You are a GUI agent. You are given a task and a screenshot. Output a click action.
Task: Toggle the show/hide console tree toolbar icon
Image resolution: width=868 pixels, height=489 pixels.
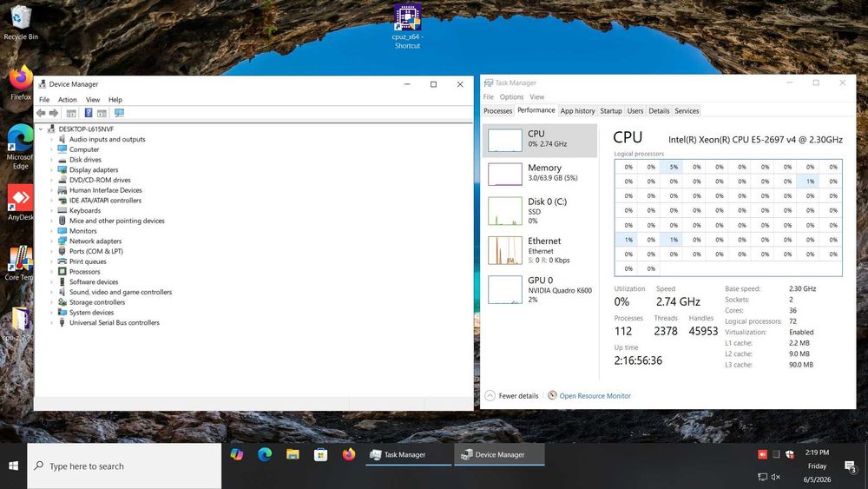(71, 113)
